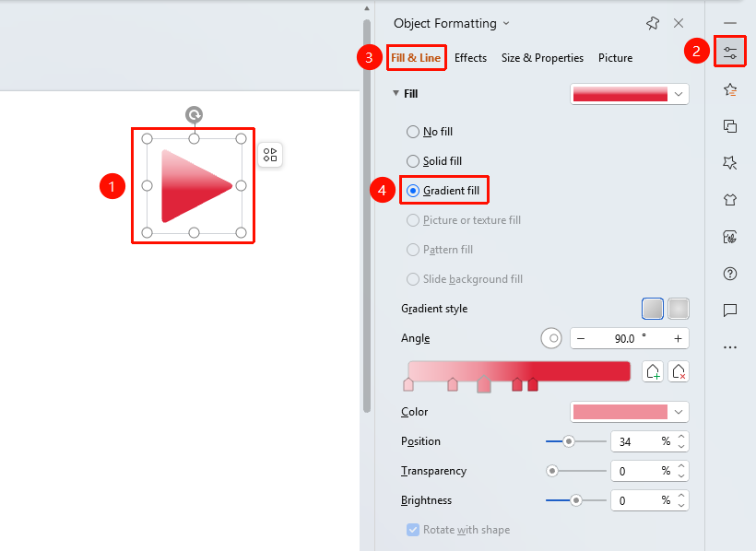This screenshot has width=756, height=551.
Task: Click the quick layout icon beside the shape
Action: [x=270, y=155]
